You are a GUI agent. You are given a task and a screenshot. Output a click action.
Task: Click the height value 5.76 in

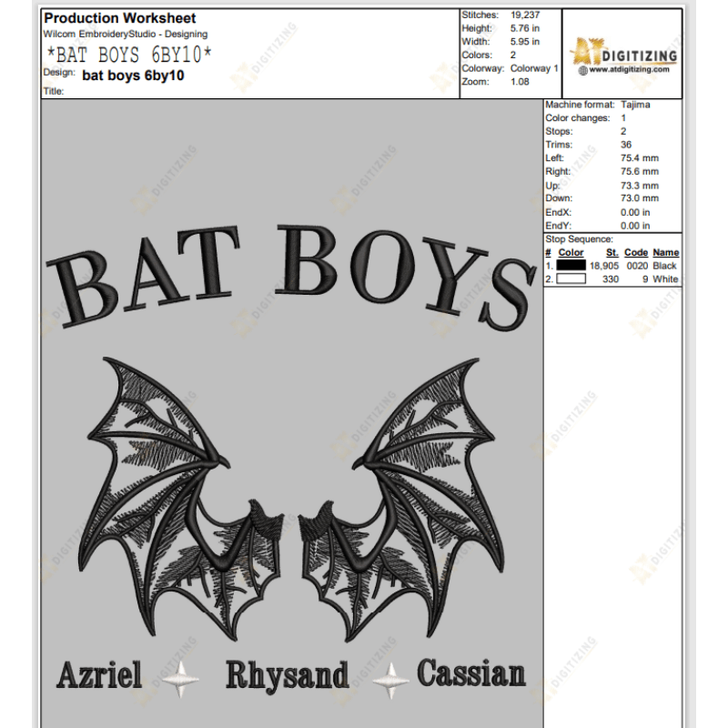click(x=525, y=28)
